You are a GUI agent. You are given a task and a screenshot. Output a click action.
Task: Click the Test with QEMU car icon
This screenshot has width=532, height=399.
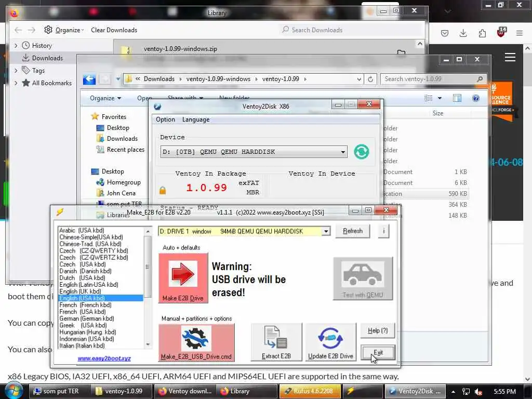click(x=363, y=278)
